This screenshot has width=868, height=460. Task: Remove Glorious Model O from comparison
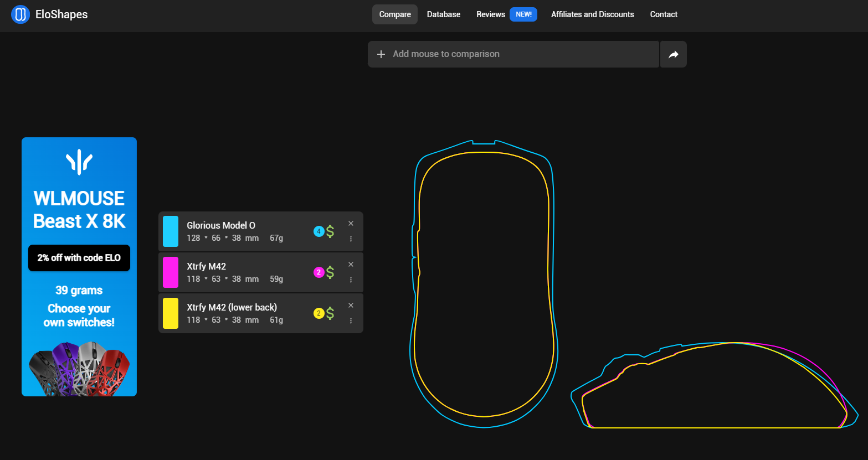tap(351, 224)
